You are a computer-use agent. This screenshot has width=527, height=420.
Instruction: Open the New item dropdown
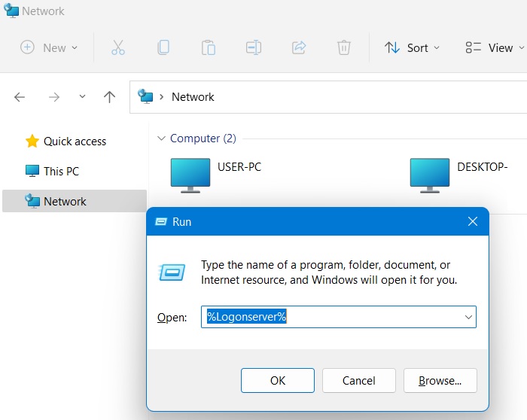click(49, 47)
